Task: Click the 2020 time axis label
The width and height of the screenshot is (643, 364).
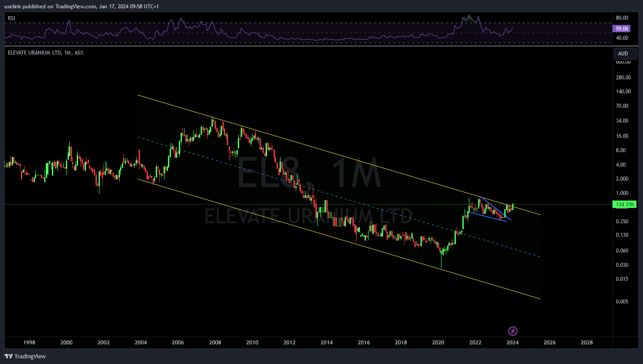Action: pyautogui.click(x=438, y=343)
